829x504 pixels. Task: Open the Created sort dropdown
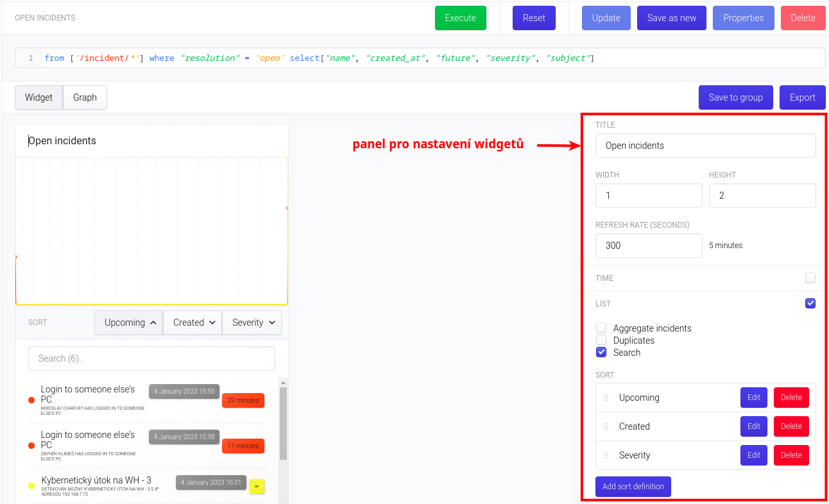(x=192, y=323)
